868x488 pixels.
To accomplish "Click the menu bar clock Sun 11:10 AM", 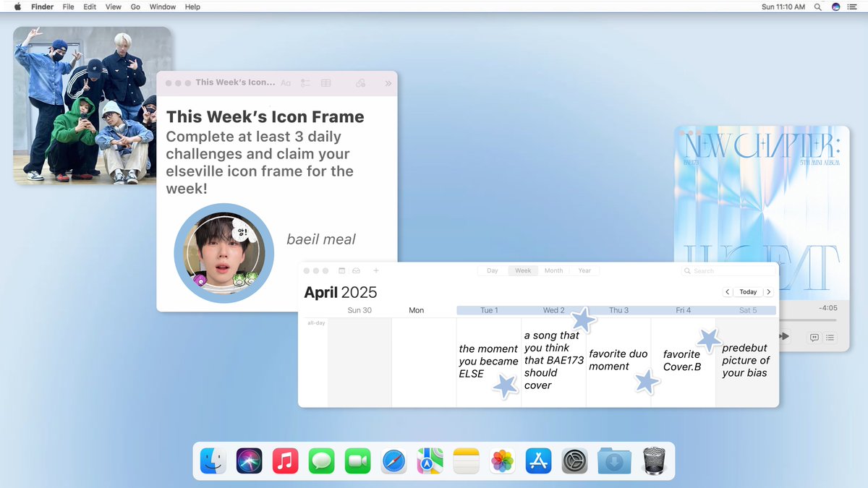I will (783, 7).
